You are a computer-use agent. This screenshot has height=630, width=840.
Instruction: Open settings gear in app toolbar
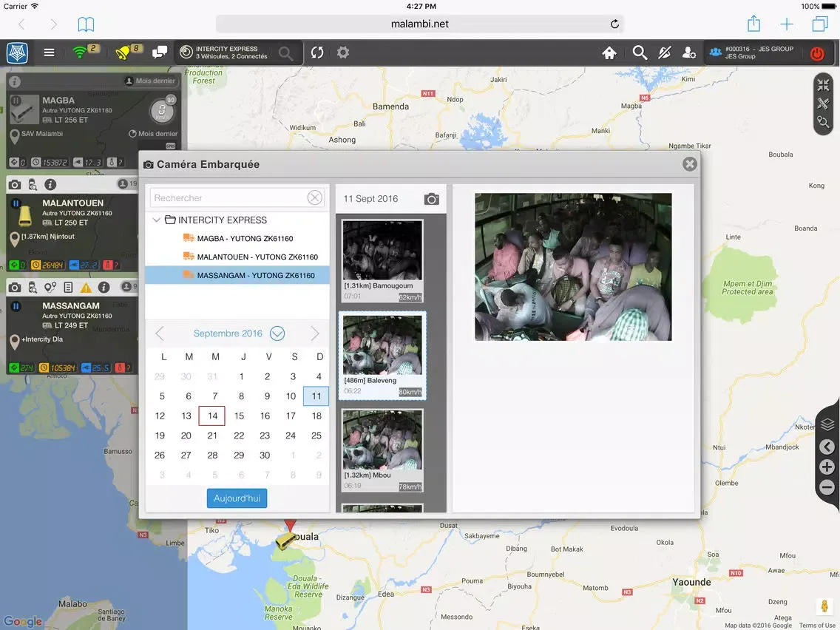tap(343, 52)
